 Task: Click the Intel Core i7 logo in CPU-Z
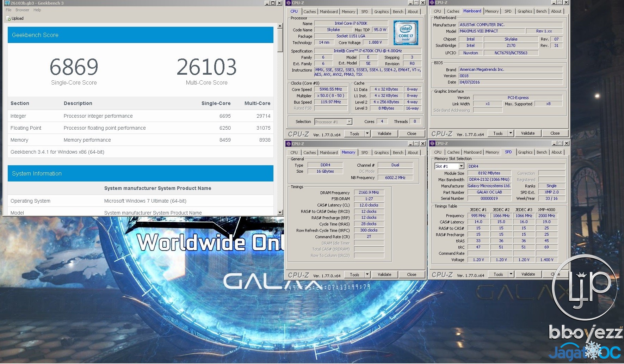coord(406,32)
